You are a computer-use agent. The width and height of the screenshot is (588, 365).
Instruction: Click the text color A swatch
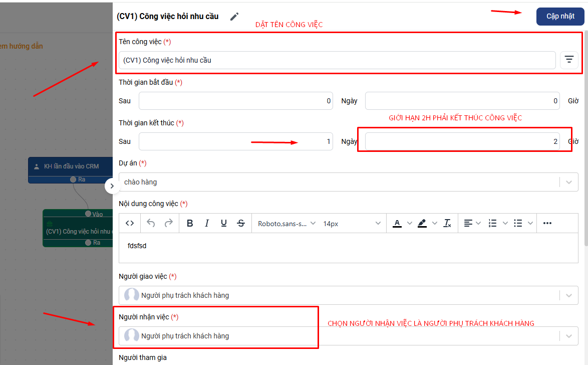point(397,223)
